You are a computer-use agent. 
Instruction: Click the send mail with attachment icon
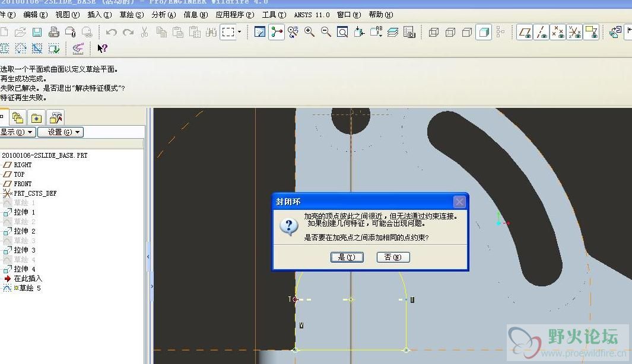click(71, 32)
